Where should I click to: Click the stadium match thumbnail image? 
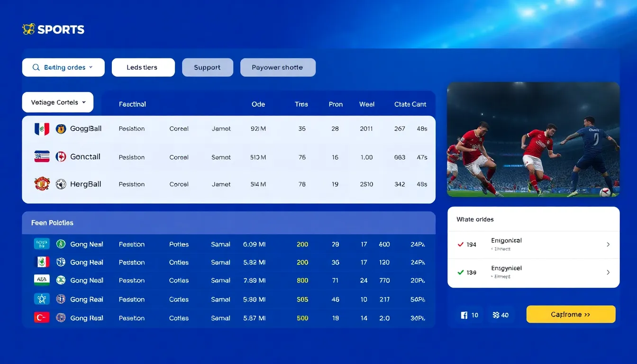[x=533, y=139]
